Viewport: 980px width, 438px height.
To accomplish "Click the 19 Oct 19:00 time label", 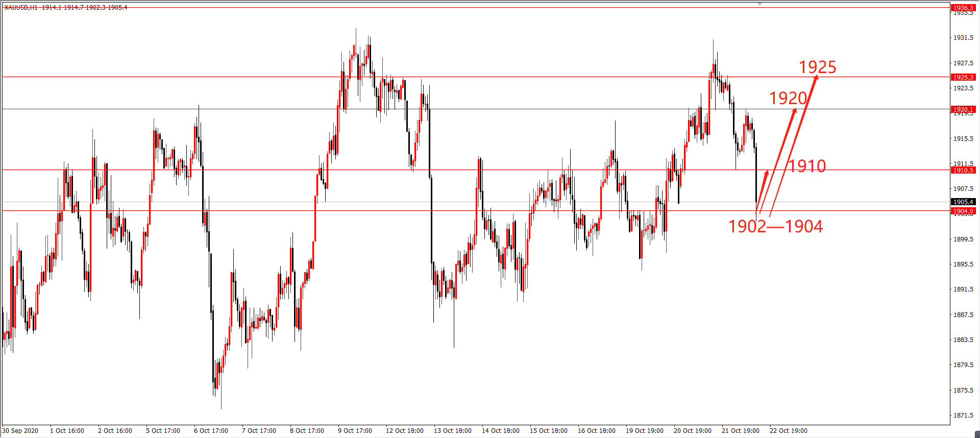I will pyautogui.click(x=645, y=430).
